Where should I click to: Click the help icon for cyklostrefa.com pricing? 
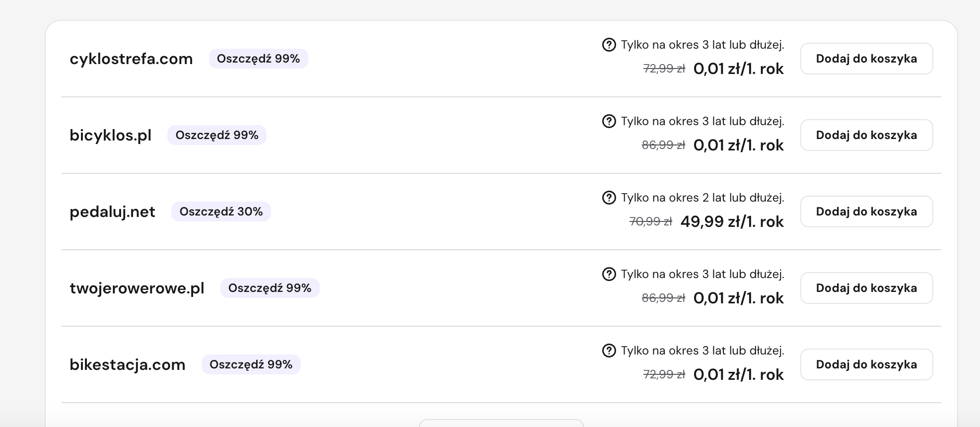[609, 45]
